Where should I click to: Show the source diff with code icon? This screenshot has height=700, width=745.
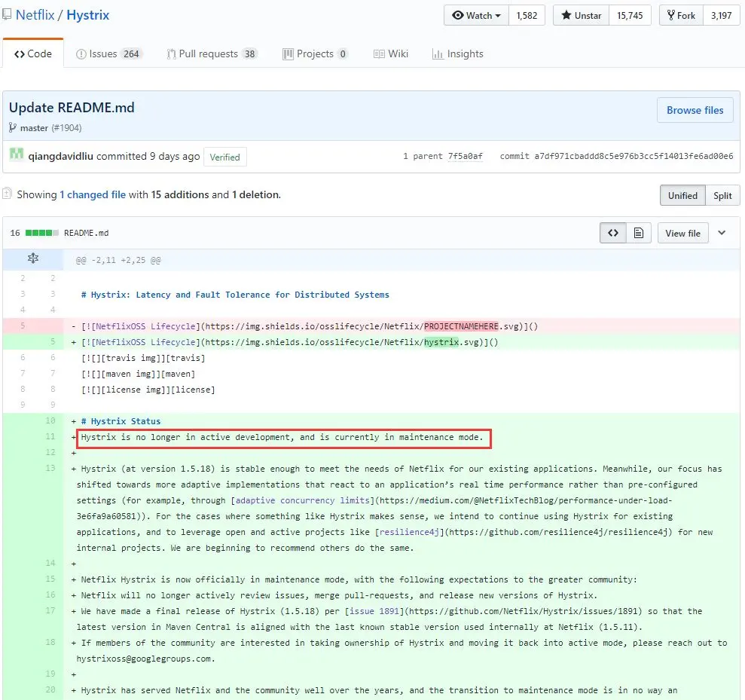[613, 233]
